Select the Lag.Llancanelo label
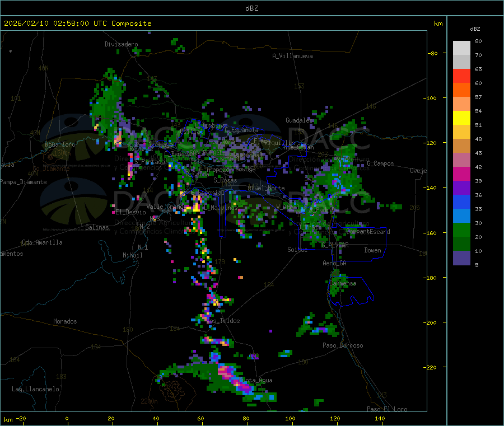The image size is (504, 426). [x=36, y=390]
